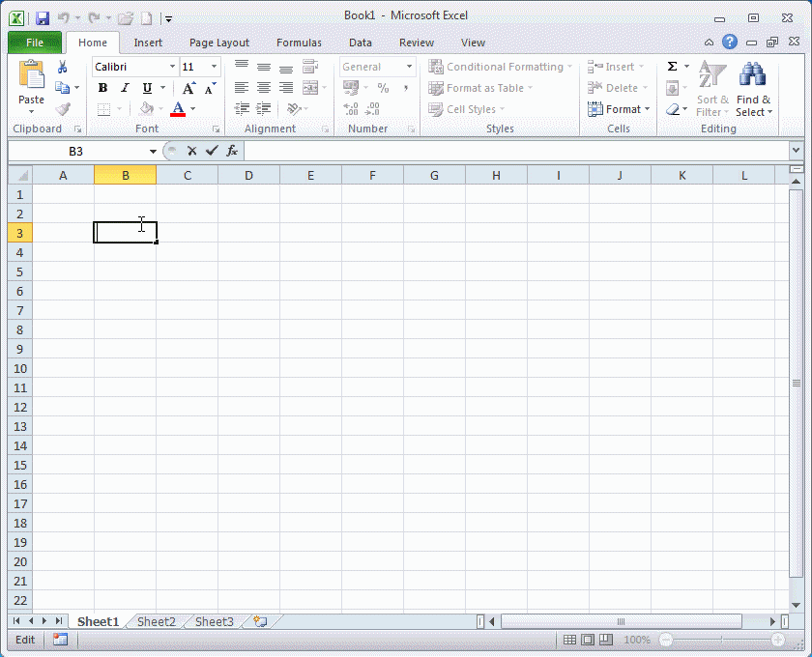Viewport: 812px width, 657px height.
Task: Select the Center alignment icon
Action: click(x=263, y=87)
